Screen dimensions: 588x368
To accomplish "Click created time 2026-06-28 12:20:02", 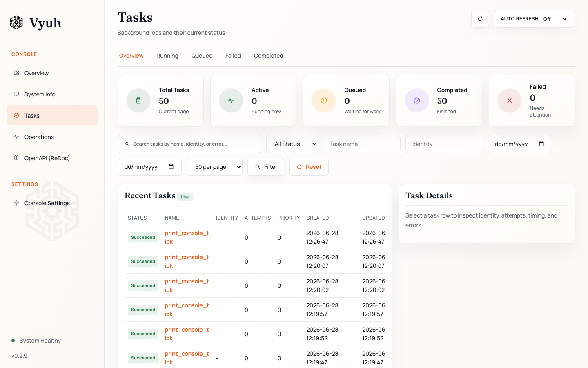I will tap(322, 285).
